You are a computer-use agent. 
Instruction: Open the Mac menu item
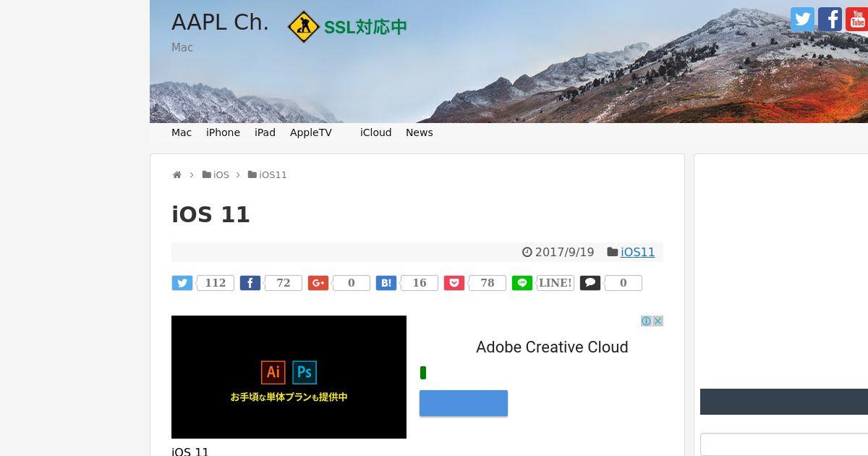[182, 132]
